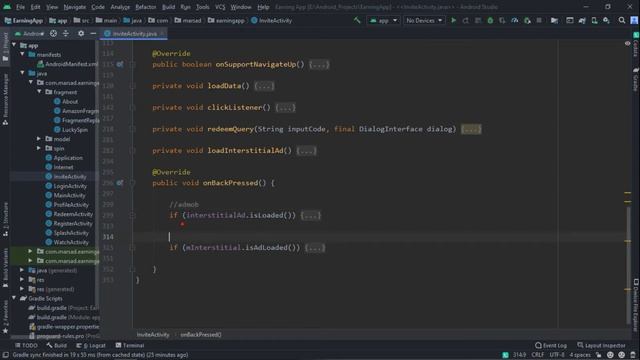Click the Profile app gauge icon
Viewport: 640px width, 360px height.
515,20
